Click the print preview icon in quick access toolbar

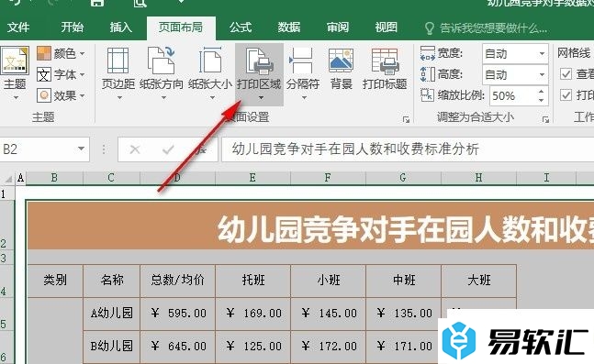[140, 3]
